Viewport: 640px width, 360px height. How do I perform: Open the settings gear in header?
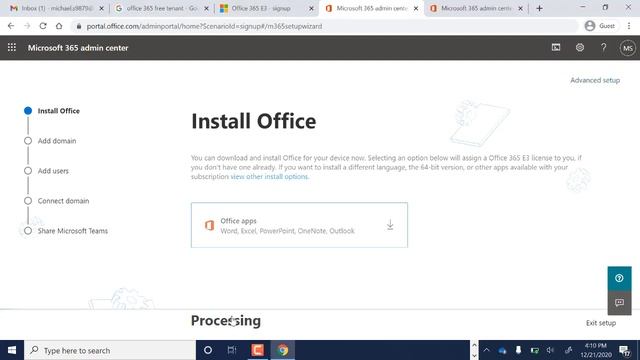point(580,47)
